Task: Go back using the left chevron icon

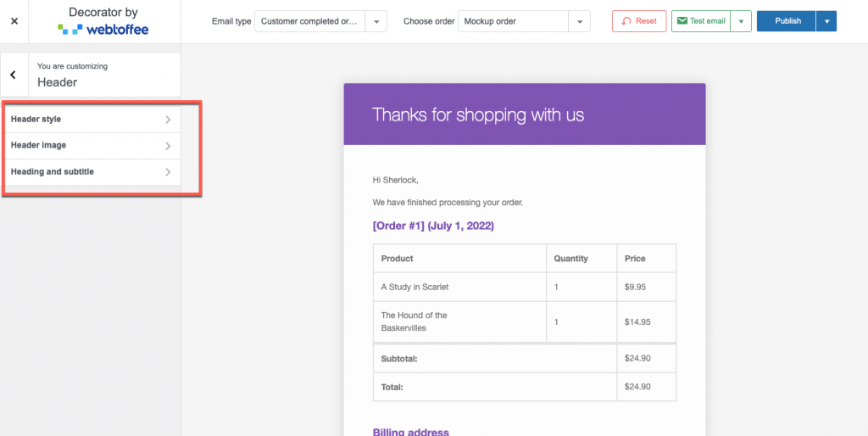Action: coord(14,75)
